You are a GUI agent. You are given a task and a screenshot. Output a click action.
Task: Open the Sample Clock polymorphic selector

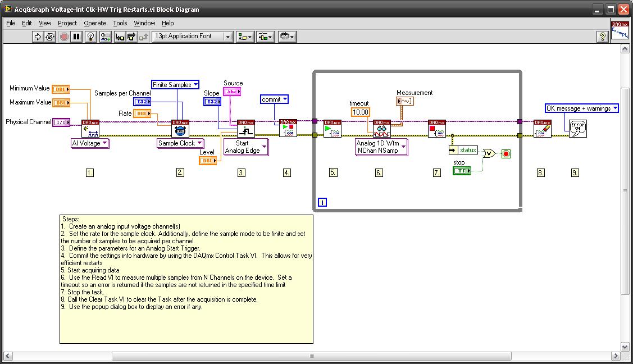[x=180, y=143]
